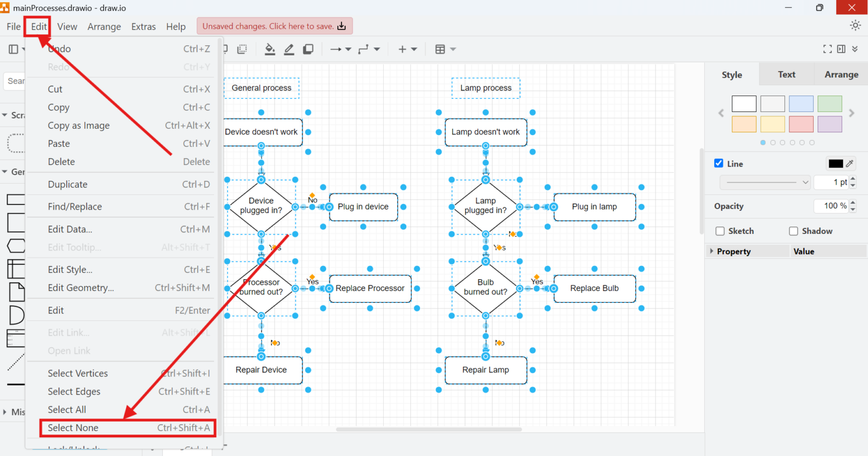
Task: Pick the document shape from the sidebar
Action: (x=16, y=292)
